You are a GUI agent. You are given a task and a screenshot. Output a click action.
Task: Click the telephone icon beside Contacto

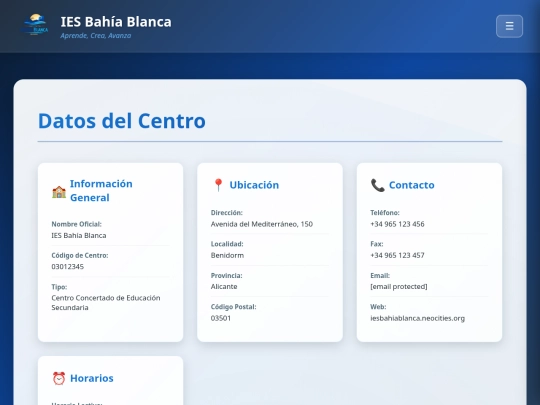377,185
